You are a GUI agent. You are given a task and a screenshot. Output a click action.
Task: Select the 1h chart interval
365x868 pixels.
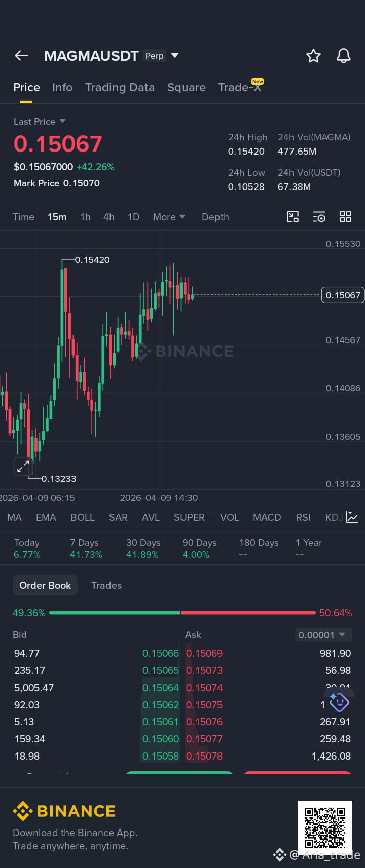(x=85, y=217)
